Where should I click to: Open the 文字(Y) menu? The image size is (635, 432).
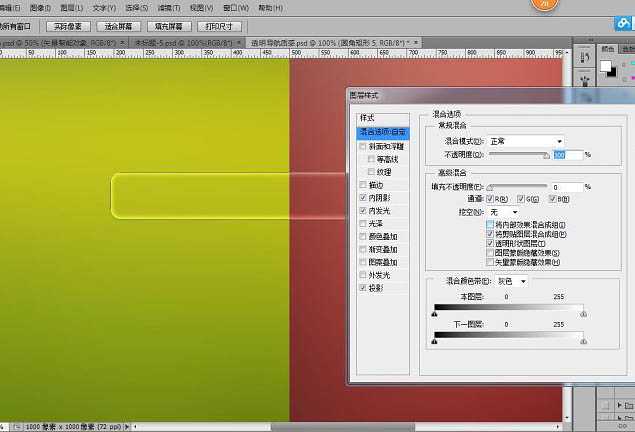[104, 8]
